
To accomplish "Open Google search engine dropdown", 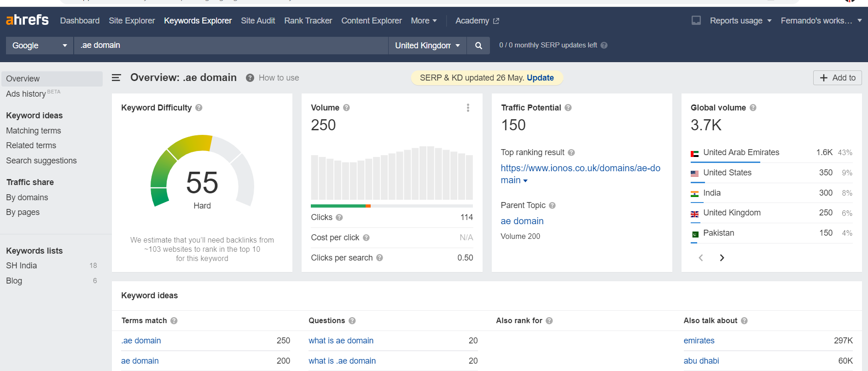I will tap(39, 46).
